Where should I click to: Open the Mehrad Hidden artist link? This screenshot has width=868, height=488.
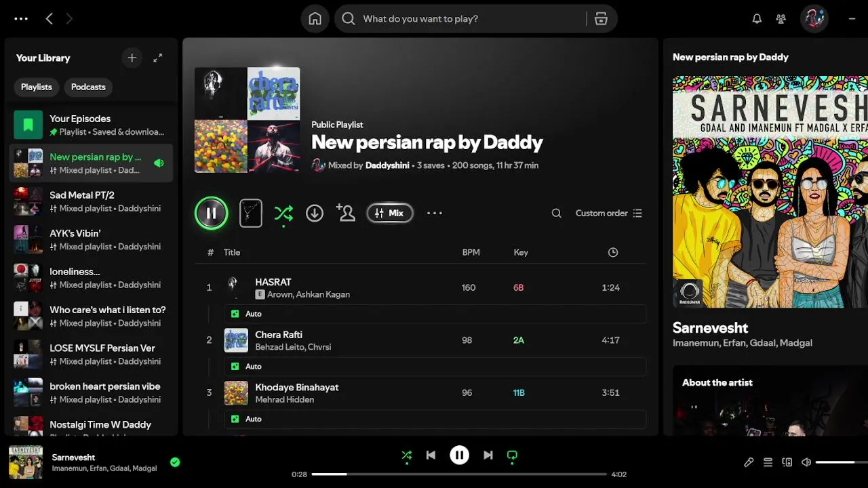coord(284,400)
